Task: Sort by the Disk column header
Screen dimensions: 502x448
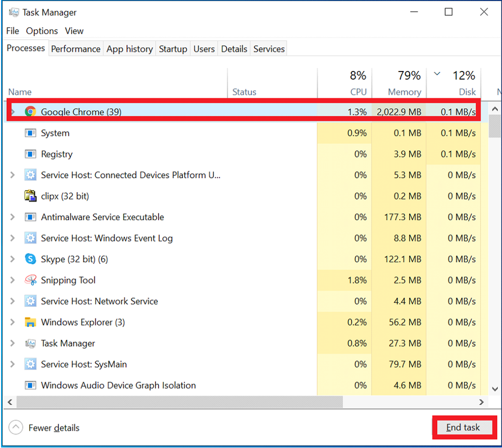Action: (x=467, y=92)
